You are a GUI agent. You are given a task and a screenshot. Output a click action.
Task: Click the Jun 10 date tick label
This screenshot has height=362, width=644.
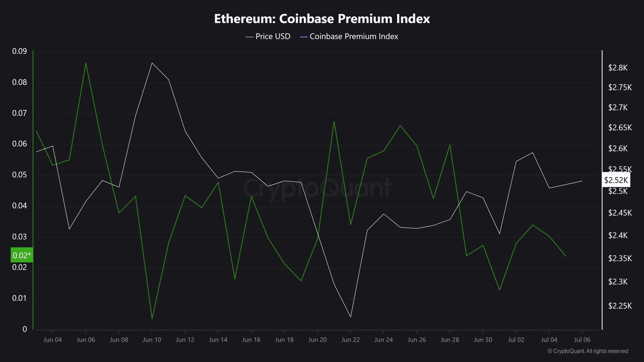click(152, 340)
